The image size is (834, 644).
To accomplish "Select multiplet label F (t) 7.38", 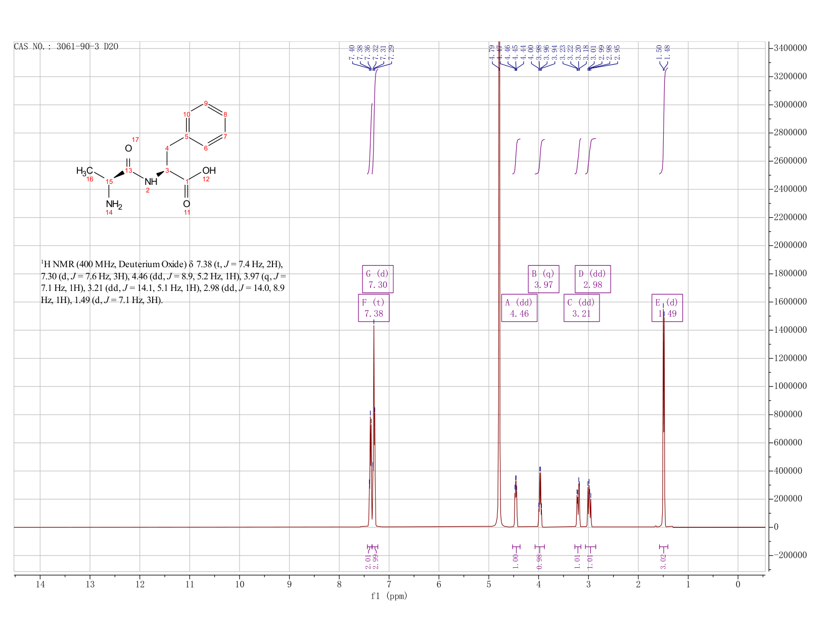I will (x=374, y=308).
